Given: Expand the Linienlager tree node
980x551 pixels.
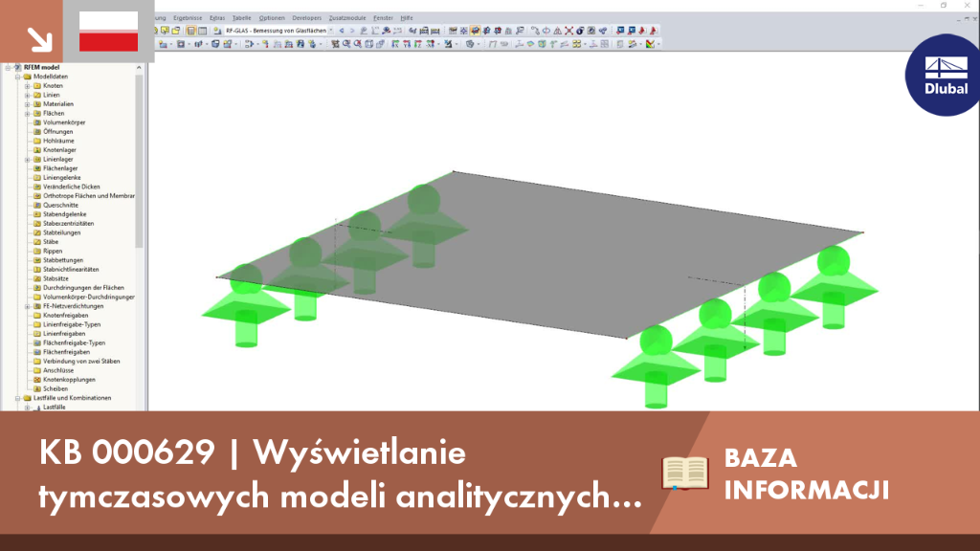Looking at the screenshot, I should (28, 160).
